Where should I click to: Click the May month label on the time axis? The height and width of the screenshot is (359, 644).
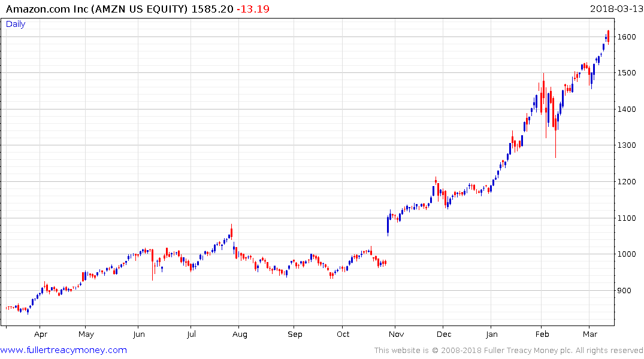86,334
